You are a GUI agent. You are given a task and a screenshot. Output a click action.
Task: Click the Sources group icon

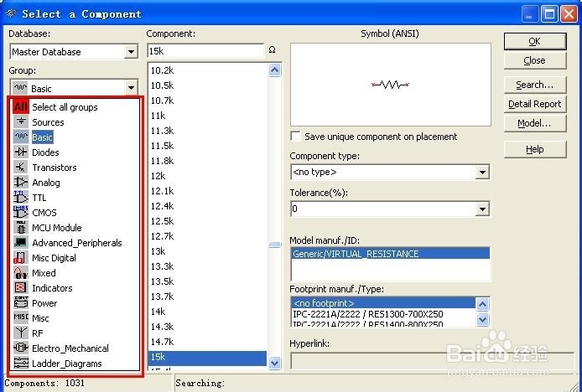21,121
